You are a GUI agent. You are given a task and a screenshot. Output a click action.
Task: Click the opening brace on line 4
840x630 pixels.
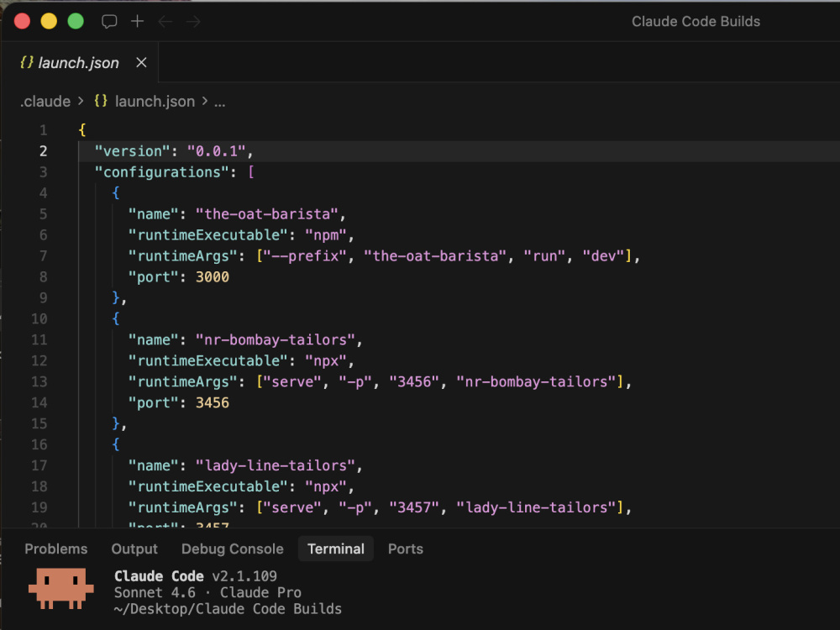click(x=116, y=193)
